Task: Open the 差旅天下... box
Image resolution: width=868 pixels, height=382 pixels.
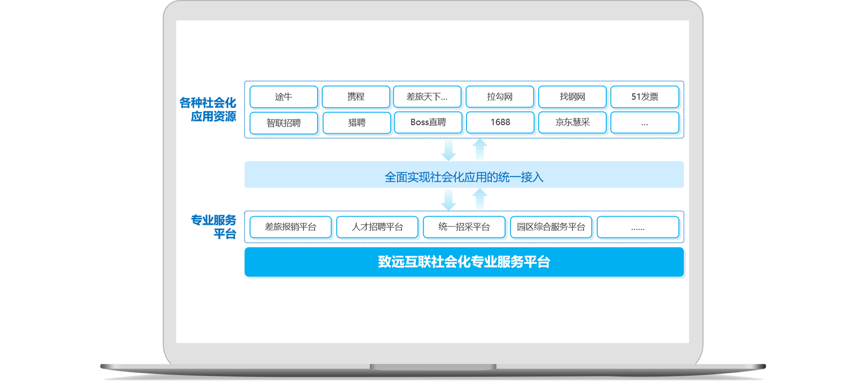Action: coord(427,97)
